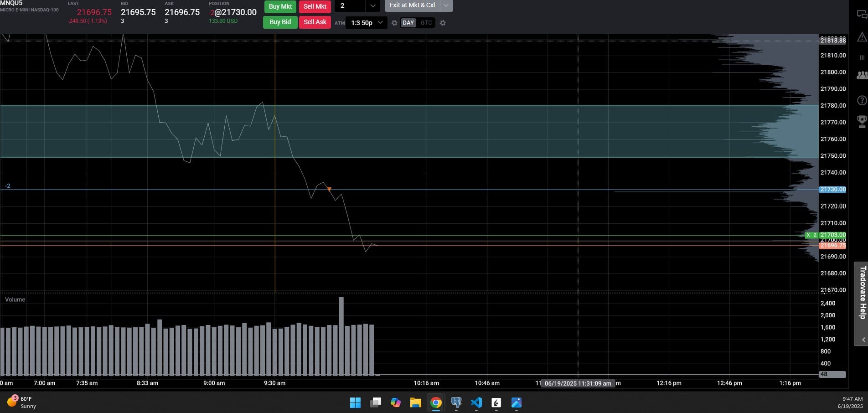Click the 2,400 volume axis label
This screenshot has width=868, height=413.
[828, 303]
